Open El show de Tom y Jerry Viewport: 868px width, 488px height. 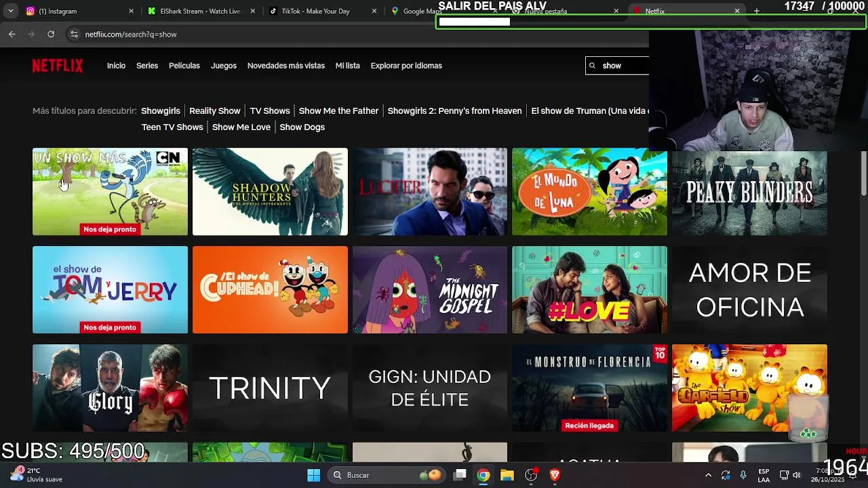coord(110,289)
